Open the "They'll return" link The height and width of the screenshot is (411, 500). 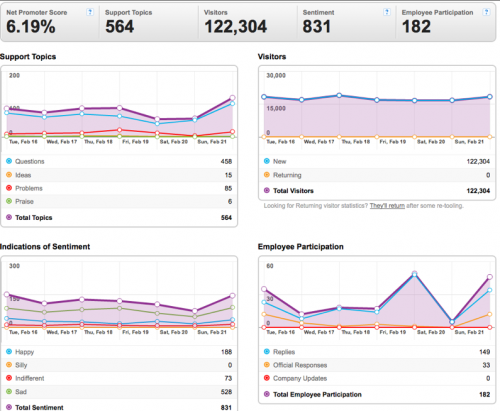pyautogui.click(x=387, y=206)
